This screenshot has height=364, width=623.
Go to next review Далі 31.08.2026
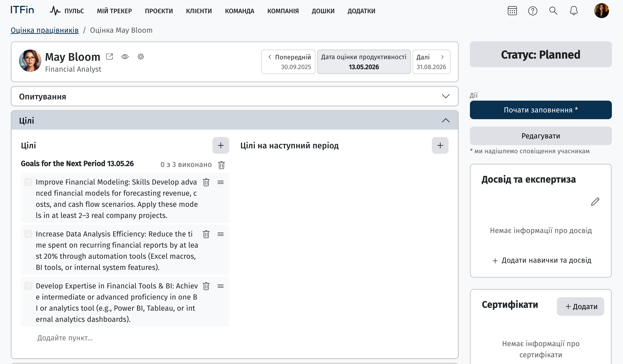[431, 62]
